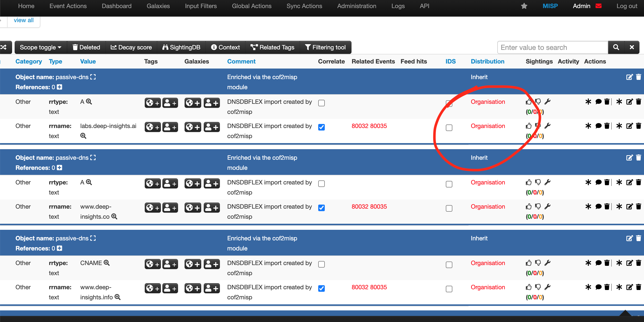Click magnifier next to CNAME value

(x=107, y=263)
